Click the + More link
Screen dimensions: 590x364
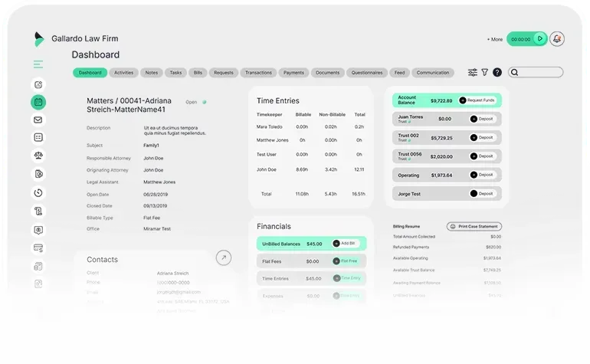pos(495,39)
